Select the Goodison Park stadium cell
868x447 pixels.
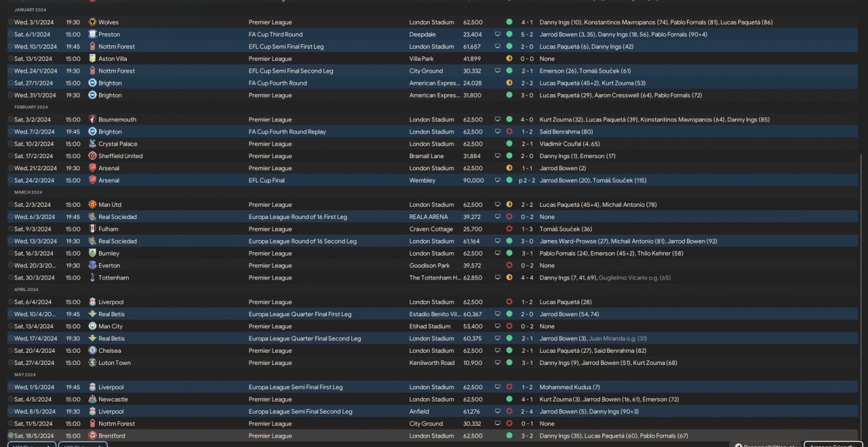[x=429, y=266]
